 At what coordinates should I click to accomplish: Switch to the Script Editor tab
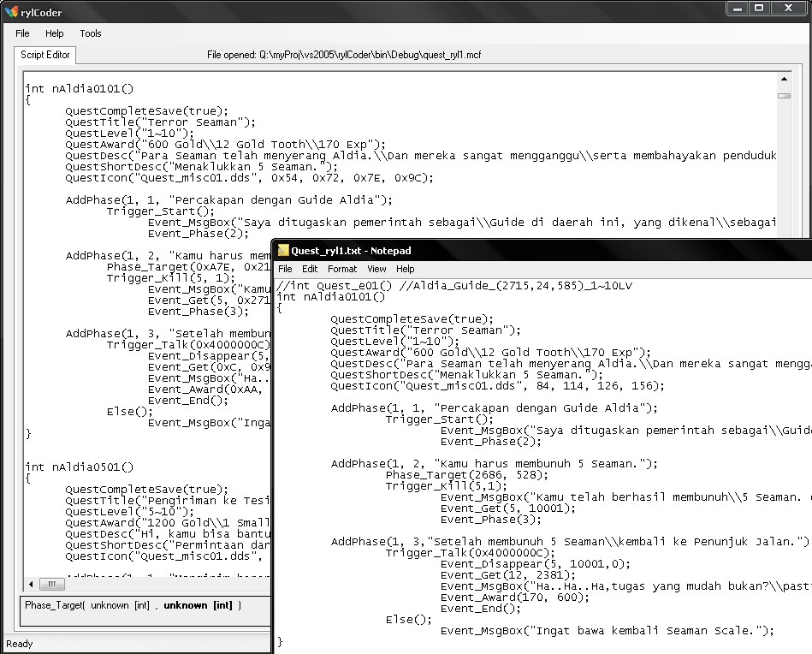pos(45,55)
